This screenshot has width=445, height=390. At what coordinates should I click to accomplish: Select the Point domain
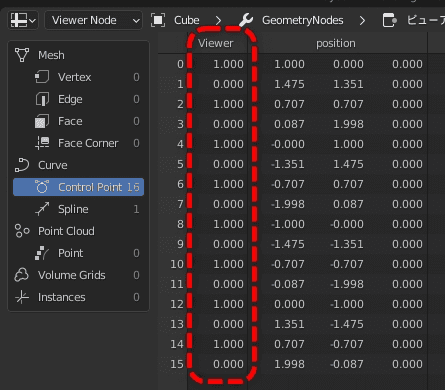click(x=78, y=253)
